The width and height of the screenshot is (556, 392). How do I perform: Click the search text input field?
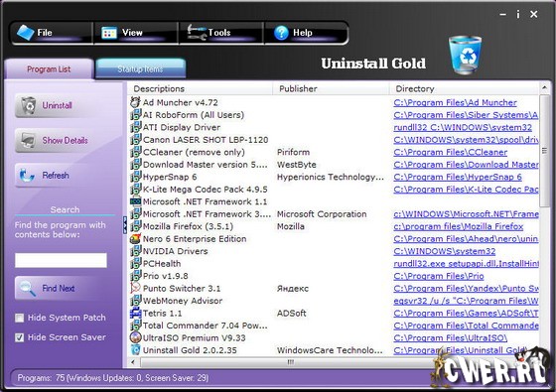61,260
